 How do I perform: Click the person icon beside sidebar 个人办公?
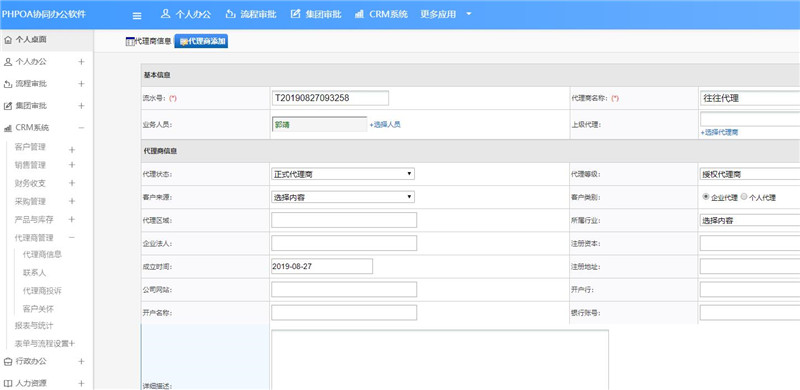(8, 62)
